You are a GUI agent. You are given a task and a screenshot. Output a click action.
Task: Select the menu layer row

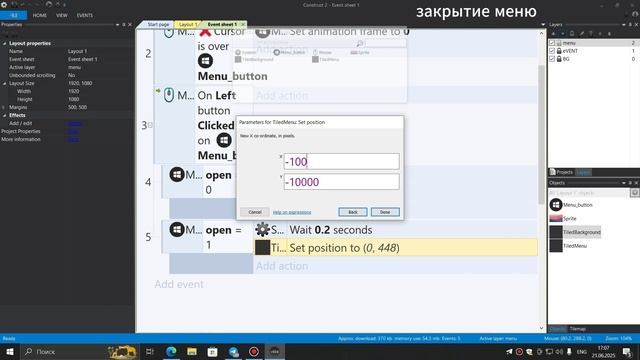click(x=593, y=43)
